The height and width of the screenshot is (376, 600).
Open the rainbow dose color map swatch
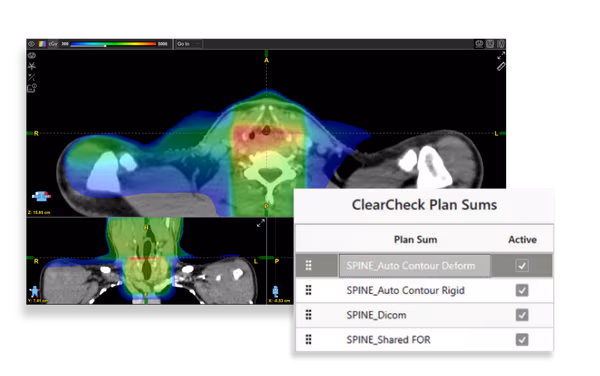coord(42,44)
